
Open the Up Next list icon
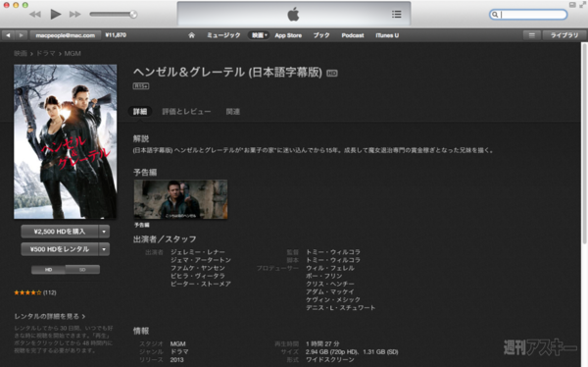coord(396,15)
